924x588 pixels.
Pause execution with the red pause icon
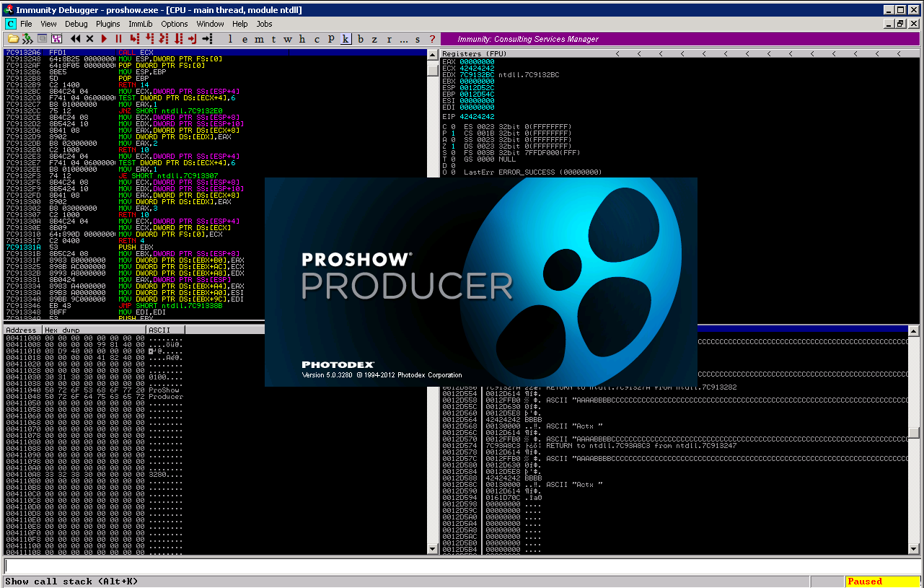click(x=118, y=39)
